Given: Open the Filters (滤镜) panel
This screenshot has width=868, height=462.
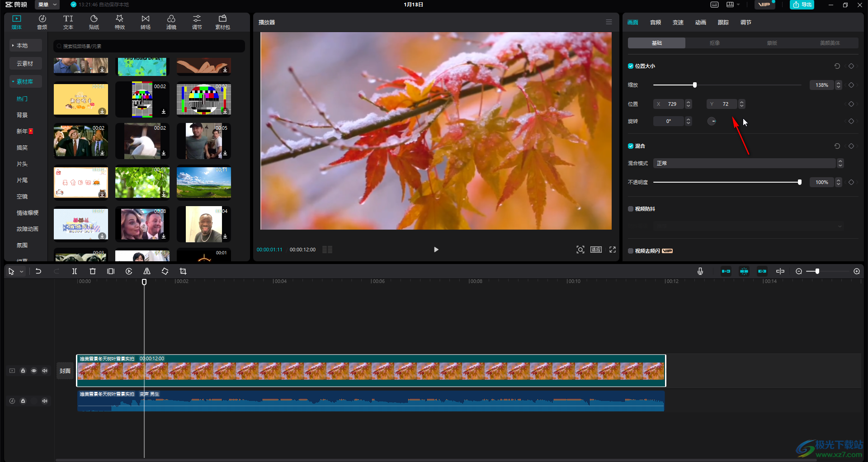Looking at the screenshot, I should coord(171,22).
